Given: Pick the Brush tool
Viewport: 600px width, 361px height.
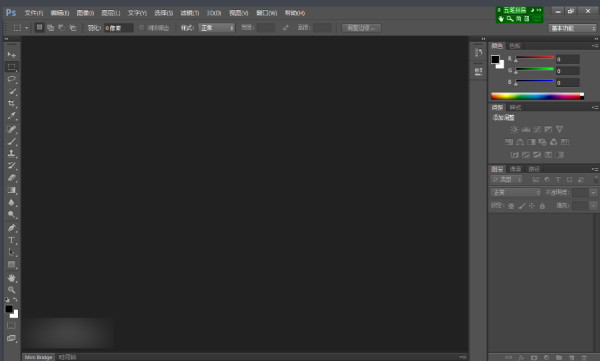Looking at the screenshot, I should (11, 141).
